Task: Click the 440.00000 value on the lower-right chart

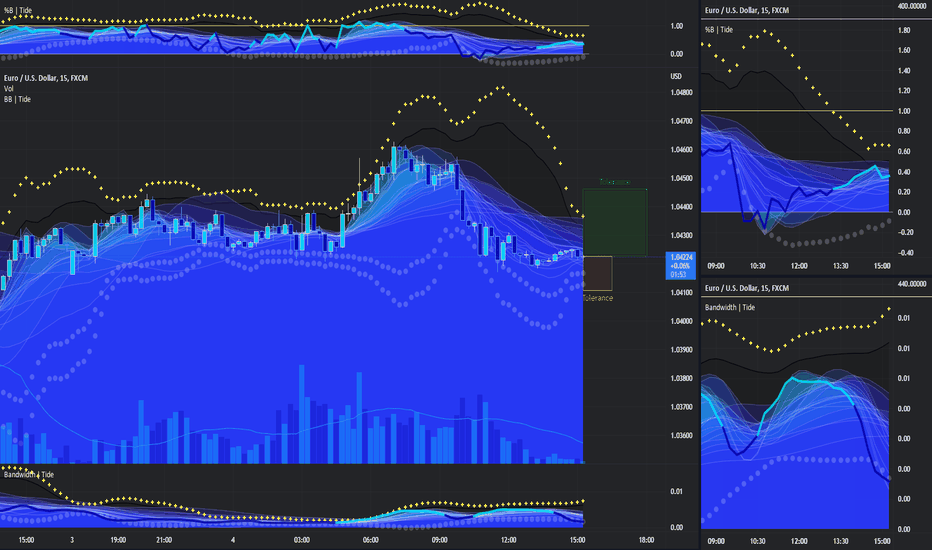Action: 912,284
